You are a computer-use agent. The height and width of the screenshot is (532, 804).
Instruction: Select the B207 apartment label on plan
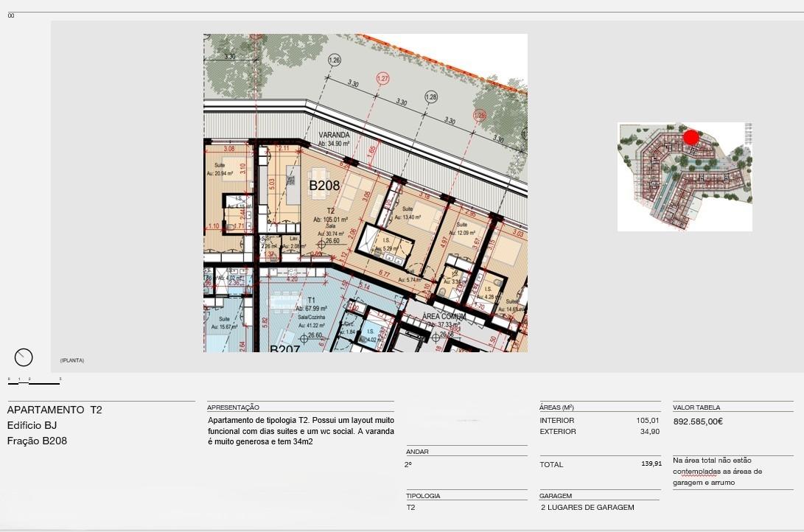(x=284, y=349)
